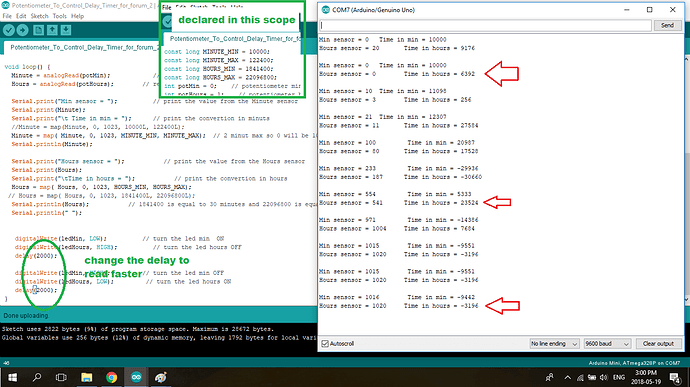Viewport: 690px width, 387px height.
Task: Click the 'Hours = analogRead(potHours);' code line
Action: [62, 84]
